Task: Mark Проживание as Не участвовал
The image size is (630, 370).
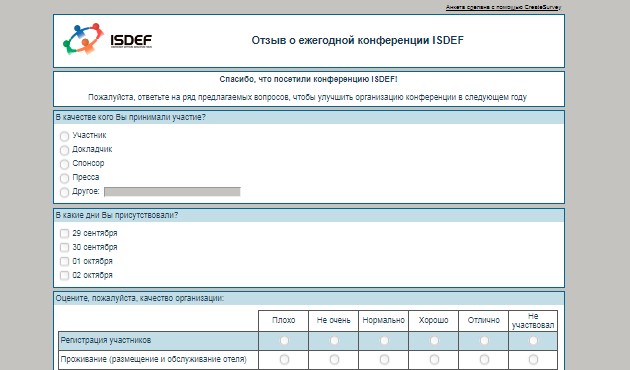Action: tap(533, 359)
